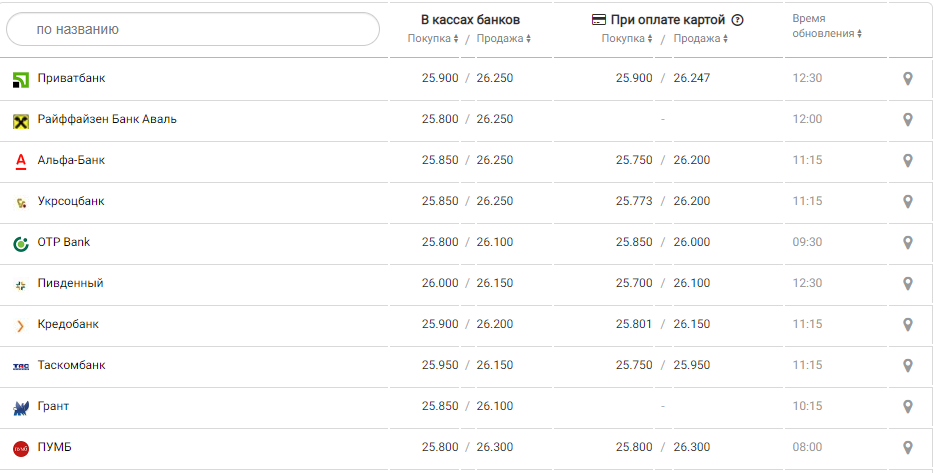This screenshot has width=934, height=473.
Task: Open the map pin for ПУМБ
Action: click(908, 447)
